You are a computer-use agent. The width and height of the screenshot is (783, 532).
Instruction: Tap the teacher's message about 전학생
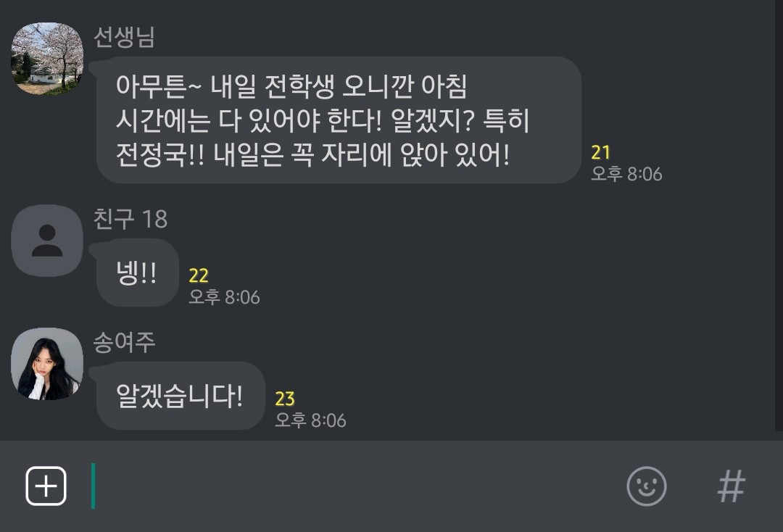click(x=339, y=120)
